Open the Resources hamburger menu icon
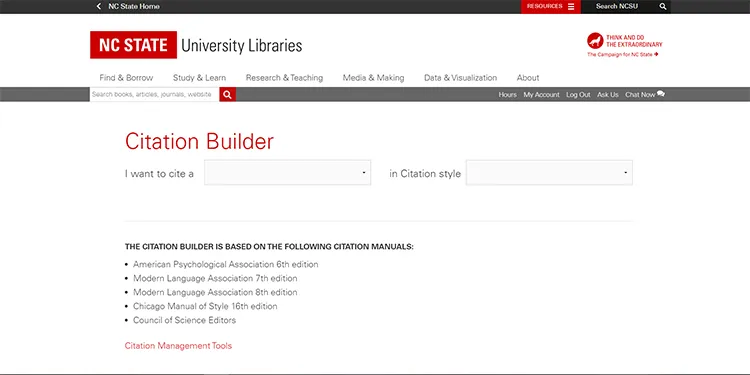This screenshot has height=375, width=750. (x=571, y=6)
